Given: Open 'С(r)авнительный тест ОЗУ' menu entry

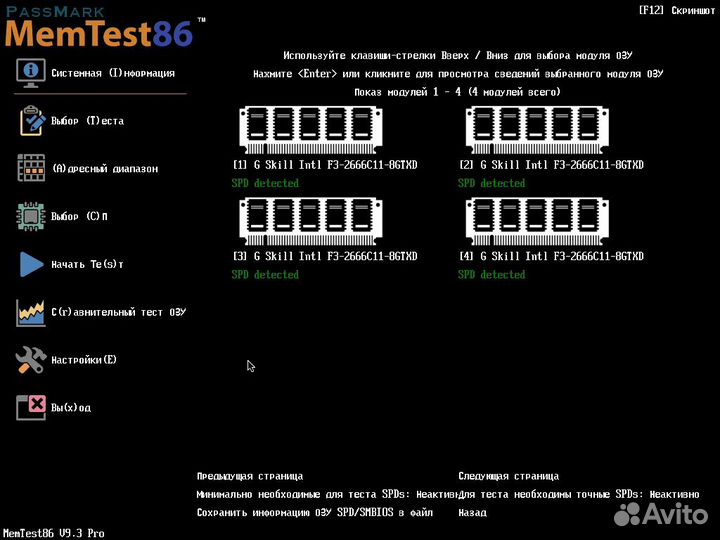Looking at the screenshot, I should [118, 312].
